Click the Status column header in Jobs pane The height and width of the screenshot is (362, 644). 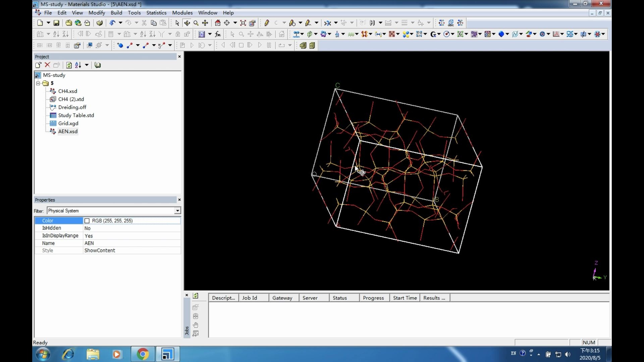pos(340,298)
